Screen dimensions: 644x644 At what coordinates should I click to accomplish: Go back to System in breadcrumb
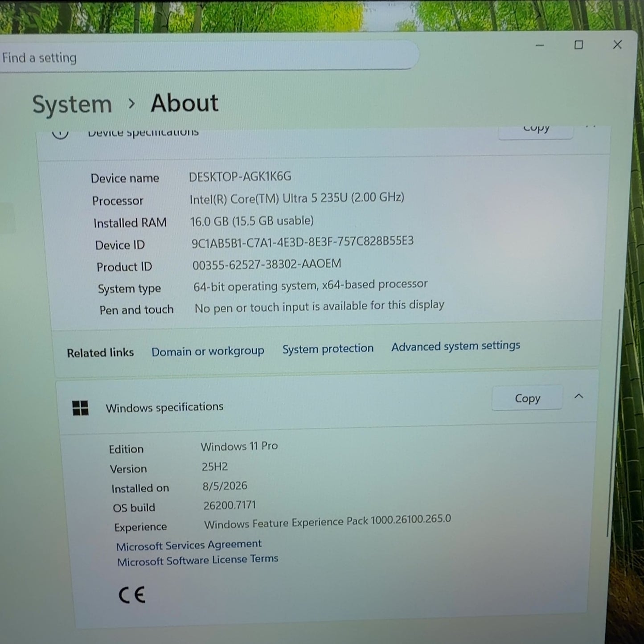[72, 105]
